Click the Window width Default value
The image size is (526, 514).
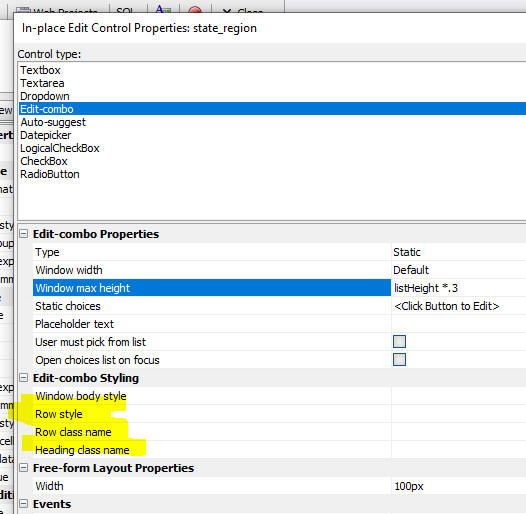[459, 270]
